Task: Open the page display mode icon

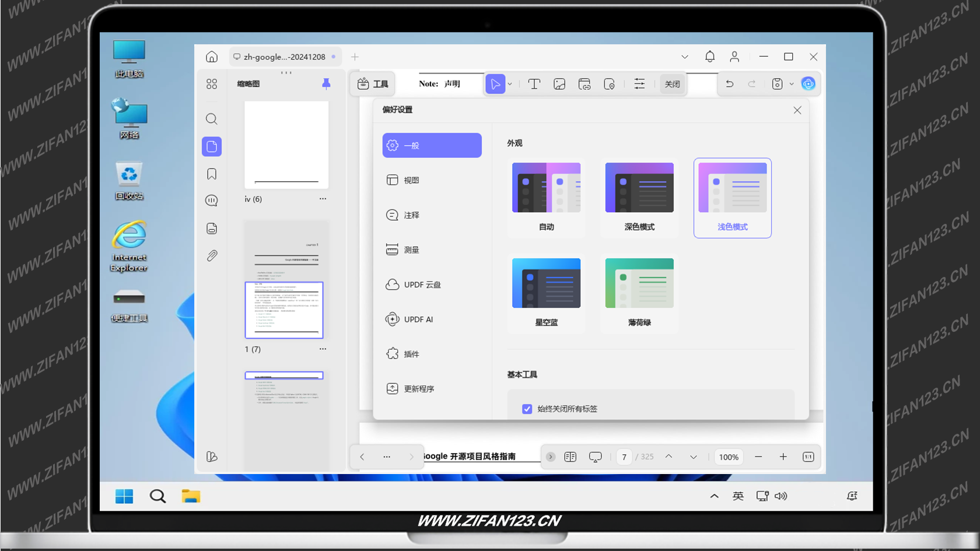Action: pyautogui.click(x=570, y=457)
